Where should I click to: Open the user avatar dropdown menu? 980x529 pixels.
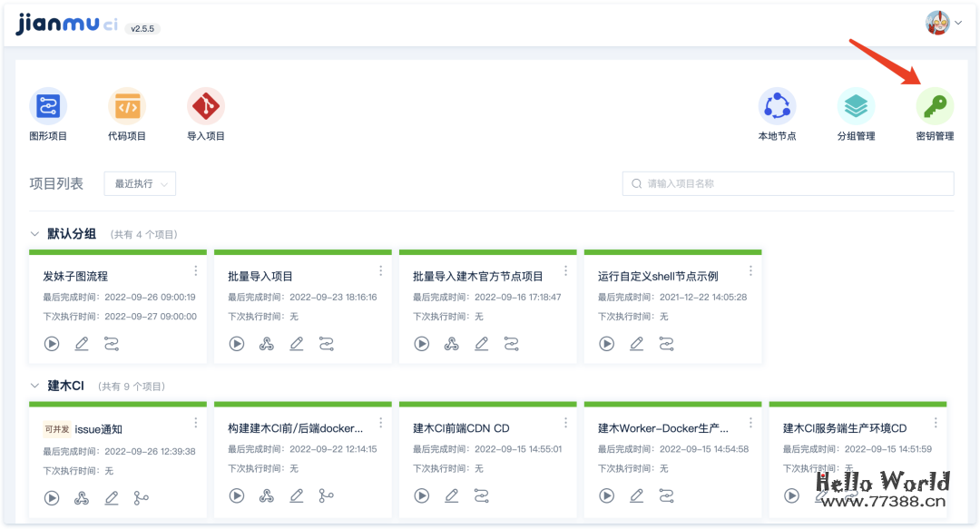coord(943,23)
